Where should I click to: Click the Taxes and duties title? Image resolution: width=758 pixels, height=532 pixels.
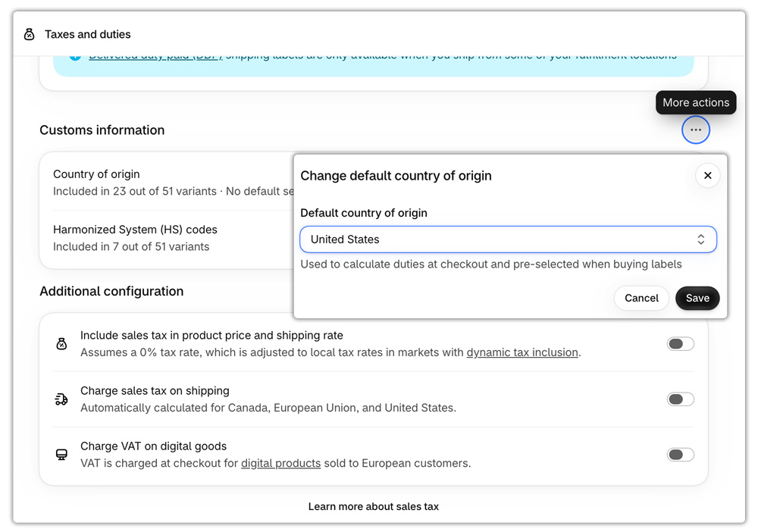87,34
